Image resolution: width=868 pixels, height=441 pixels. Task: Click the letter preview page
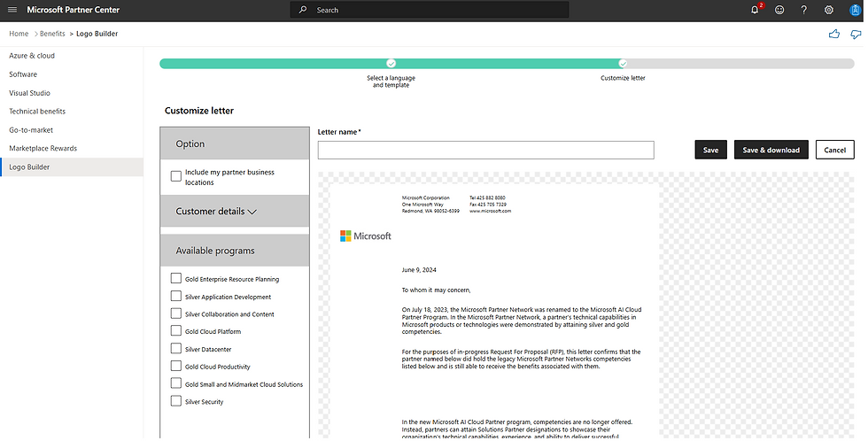(x=494, y=310)
